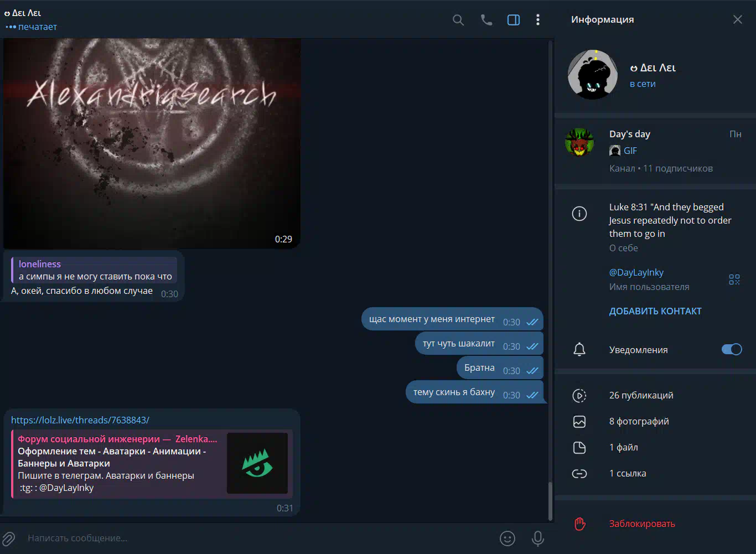This screenshot has height=554, width=756.
Task: Record a voice message with the microphone
Action: tap(537, 538)
